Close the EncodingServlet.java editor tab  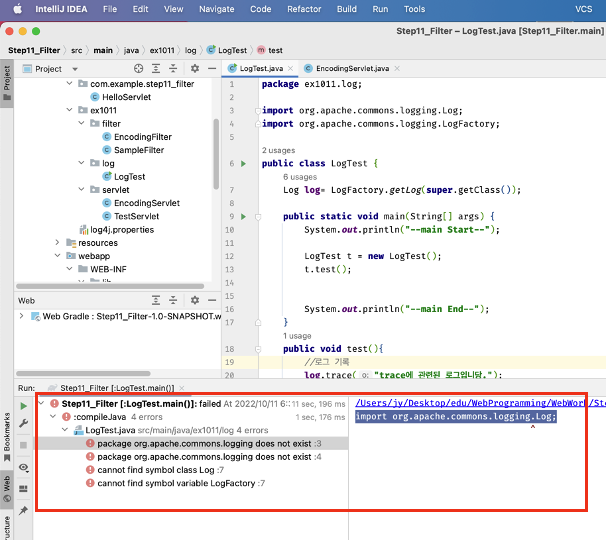click(397, 68)
